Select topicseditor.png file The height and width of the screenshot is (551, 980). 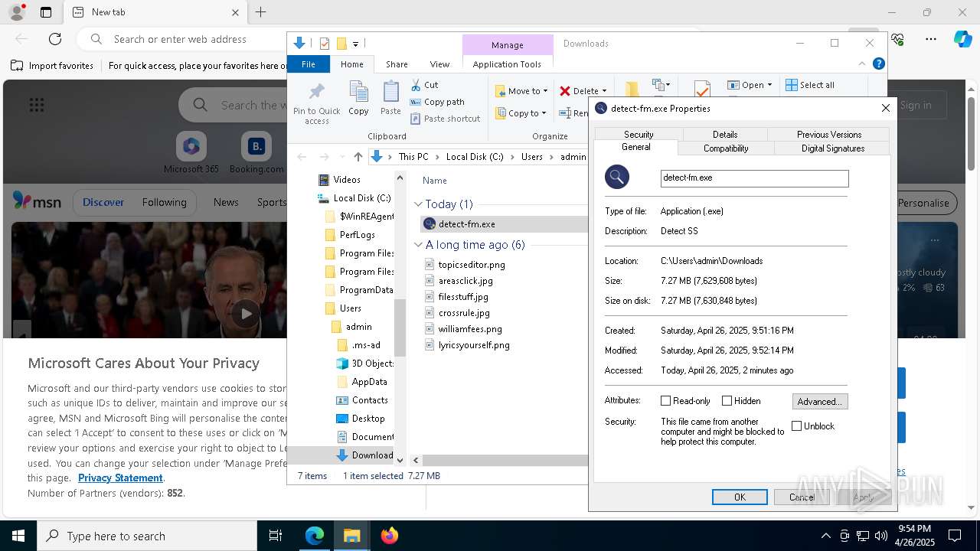coord(472,265)
